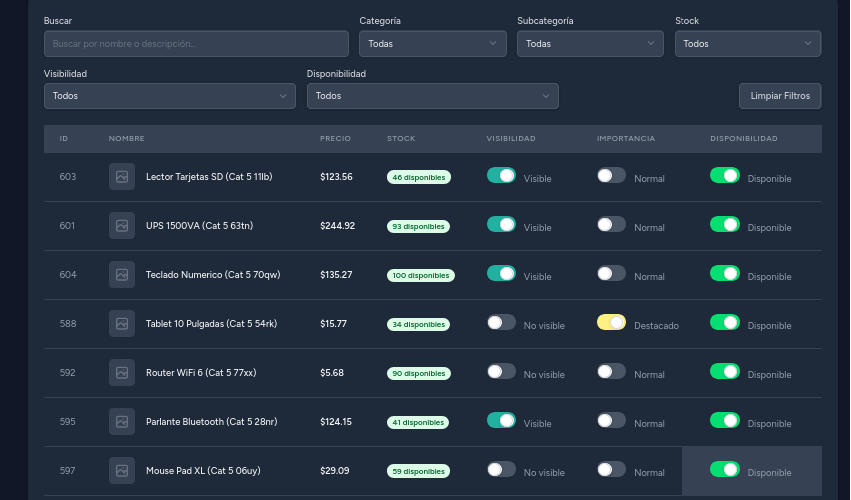Mark Lector Tarjetas SD as Destacado
Screen dimensions: 851x500
611,175
